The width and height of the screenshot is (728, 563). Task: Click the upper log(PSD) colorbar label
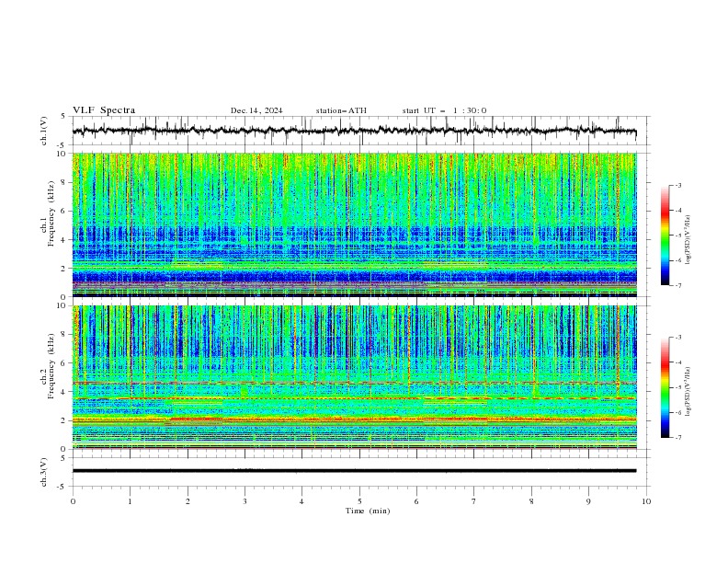688,240
